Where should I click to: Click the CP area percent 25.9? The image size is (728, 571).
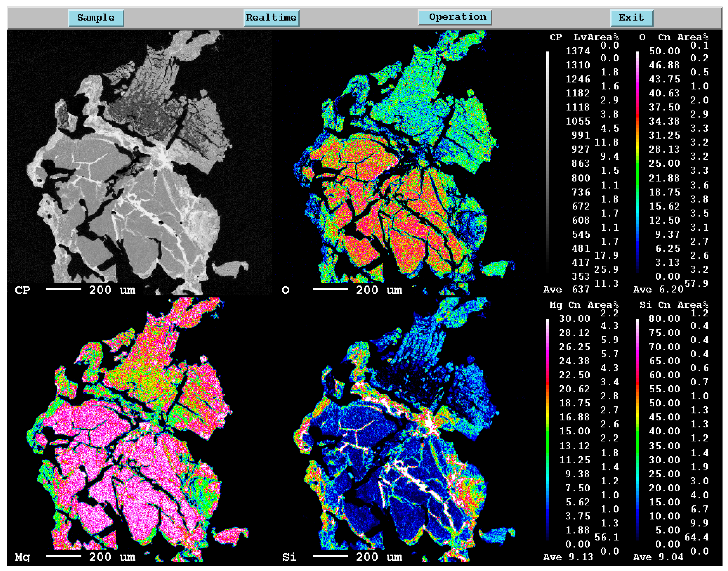tap(606, 270)
